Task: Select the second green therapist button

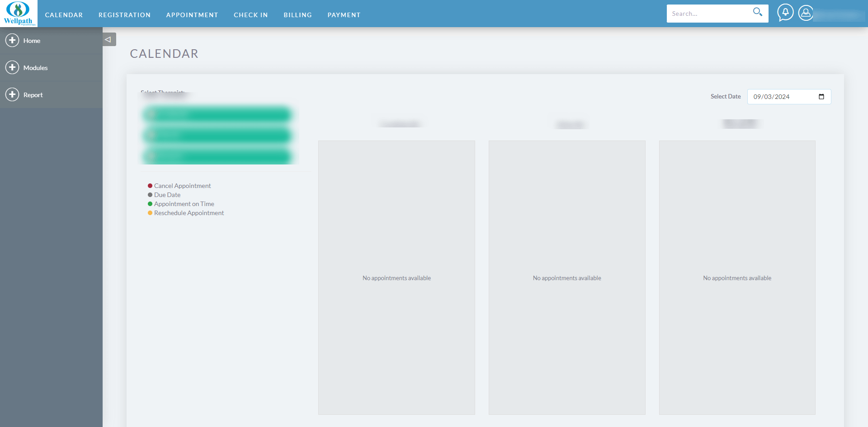Action: [217, 135]
